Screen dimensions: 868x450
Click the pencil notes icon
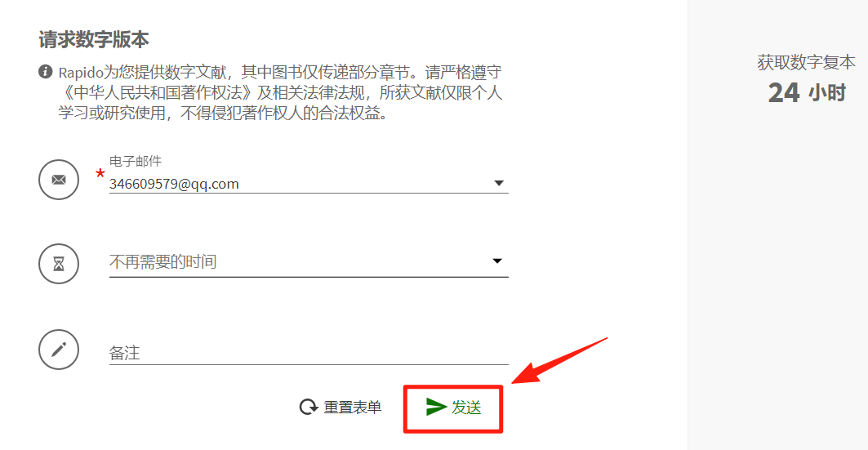[59, 350]
